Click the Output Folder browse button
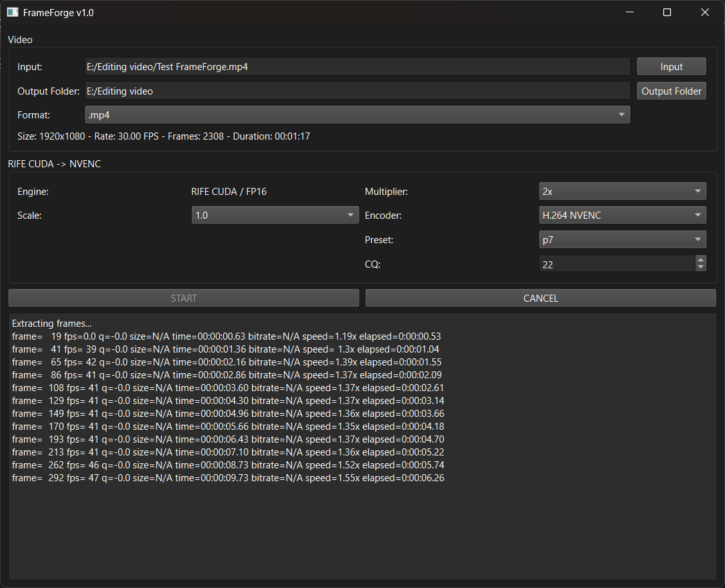The height and width of the screenshot is (588, 725). [x=672, y=91]
